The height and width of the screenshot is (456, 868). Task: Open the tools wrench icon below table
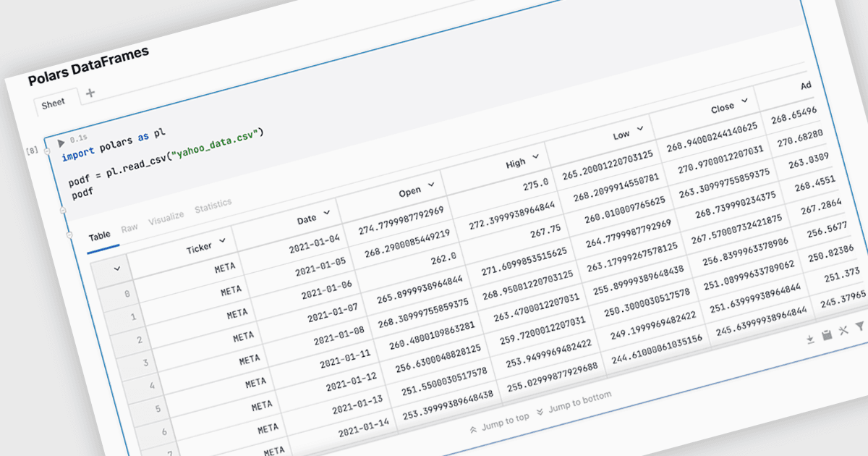(x=843, y=332)
